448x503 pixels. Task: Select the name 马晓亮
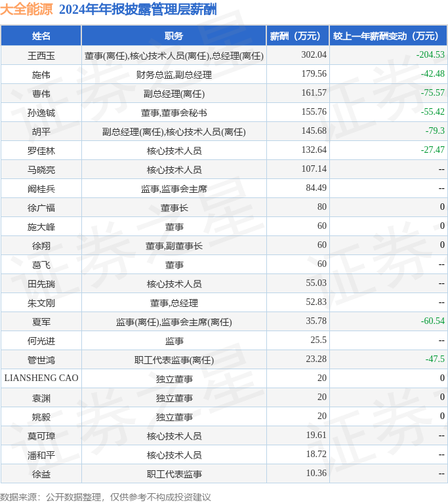coord(41,170)
